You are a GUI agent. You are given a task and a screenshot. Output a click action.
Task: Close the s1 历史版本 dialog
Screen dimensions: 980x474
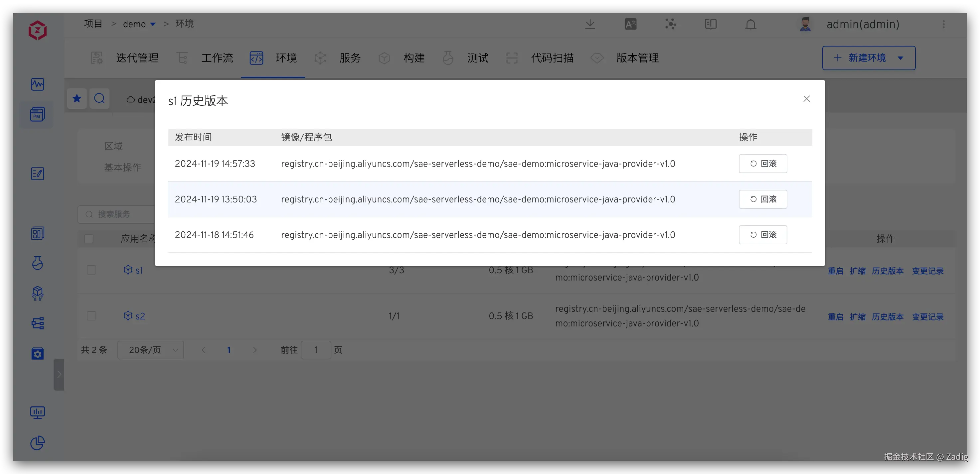click(x=806, y=99)
